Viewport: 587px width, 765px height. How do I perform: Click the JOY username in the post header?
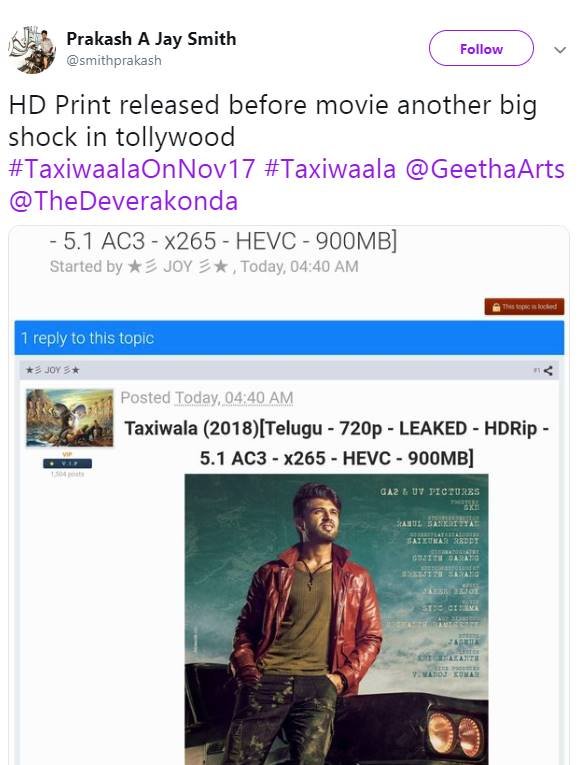tap(53, 370)
